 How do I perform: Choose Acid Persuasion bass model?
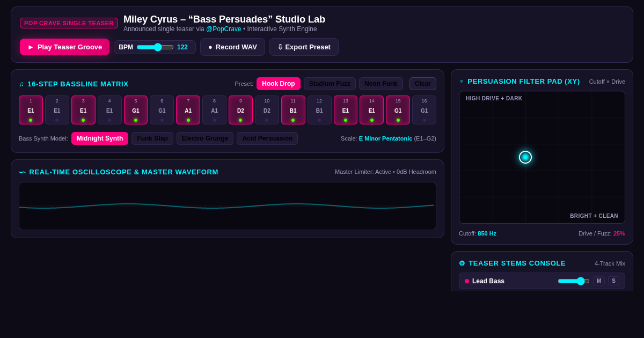(267, 138)
